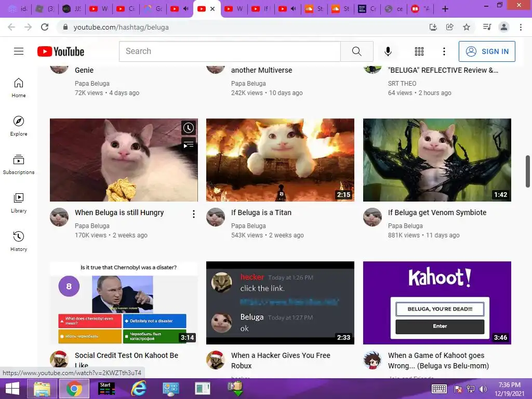Open title 'When a Game of Kahoot goes Wrong'
The width and height of the screenshot is (532, 399).
click(x=438, y=361)
